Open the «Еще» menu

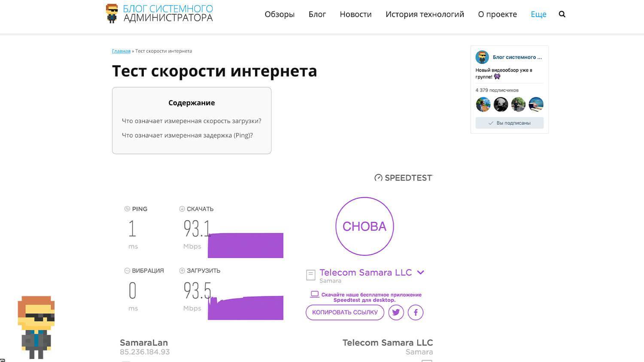[538, 14]
